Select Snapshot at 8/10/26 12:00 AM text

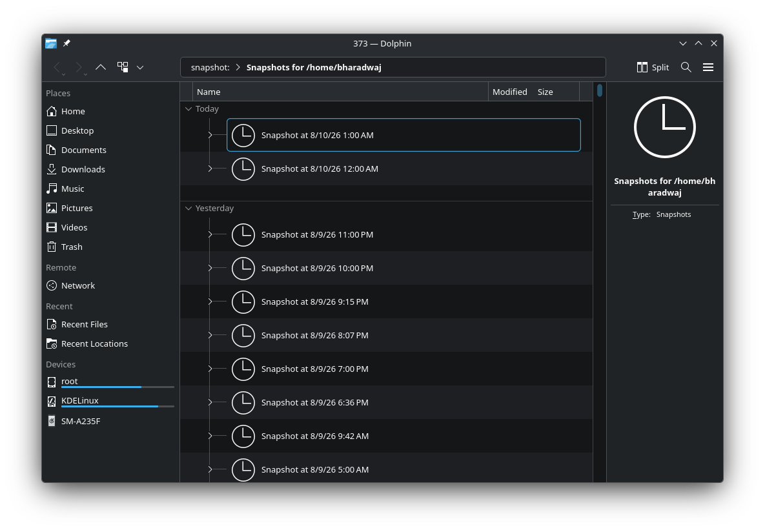tap(320, 169)
